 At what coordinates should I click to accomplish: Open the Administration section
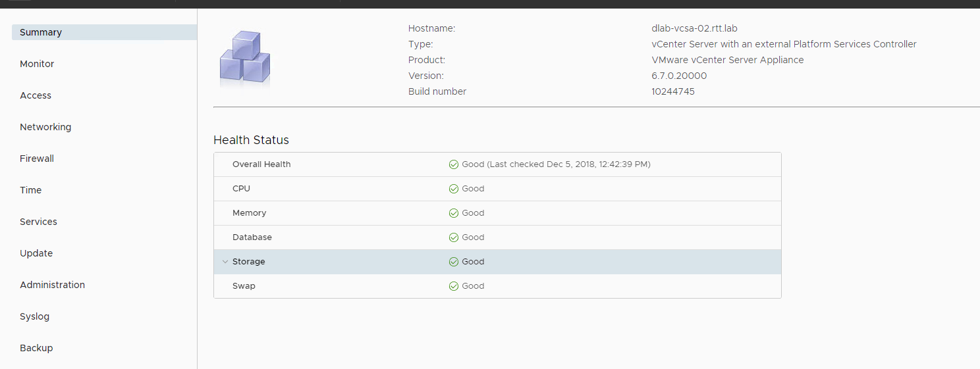click(x=52, y=285)
